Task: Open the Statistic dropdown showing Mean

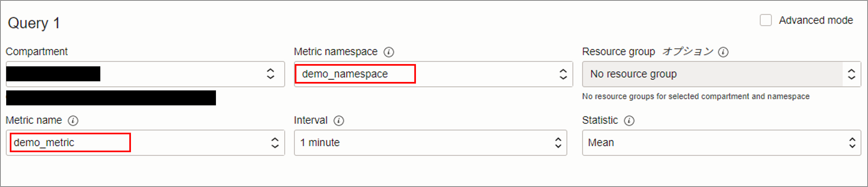Action: pyautogui.click(x=852, y=142)
